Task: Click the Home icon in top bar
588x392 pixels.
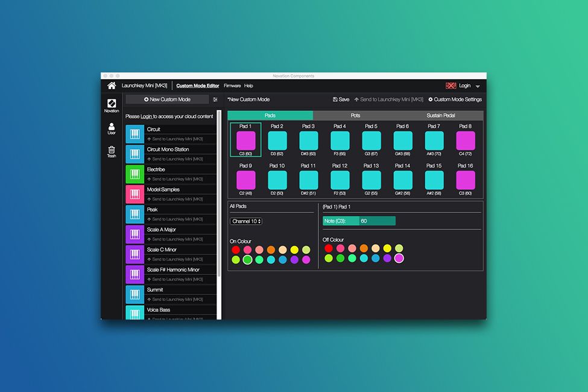Action: pyautogui.click(x=112, y=86)
